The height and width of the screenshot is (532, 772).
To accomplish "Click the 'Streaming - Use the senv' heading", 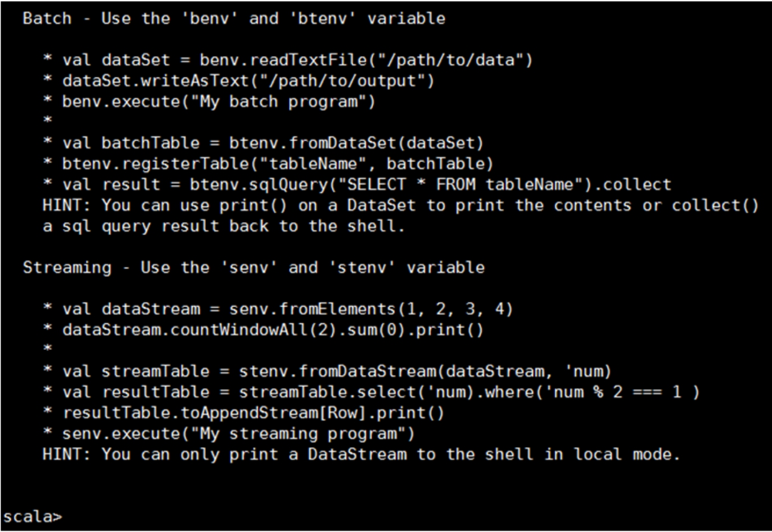I will click(254, 267).
